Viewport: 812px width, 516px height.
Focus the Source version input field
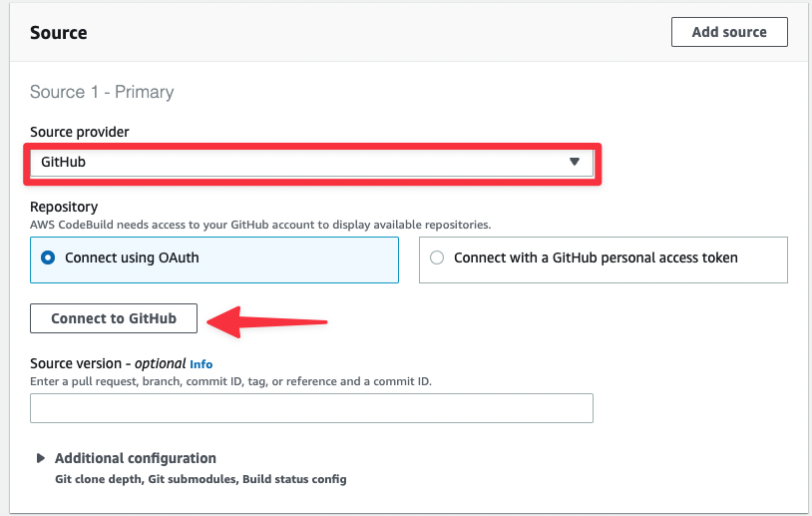point(312,408)
